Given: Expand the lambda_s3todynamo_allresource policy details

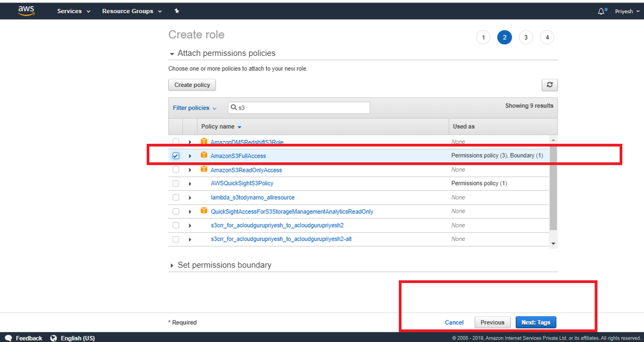Looking at the screenshot, I should (x=190, y=198).
